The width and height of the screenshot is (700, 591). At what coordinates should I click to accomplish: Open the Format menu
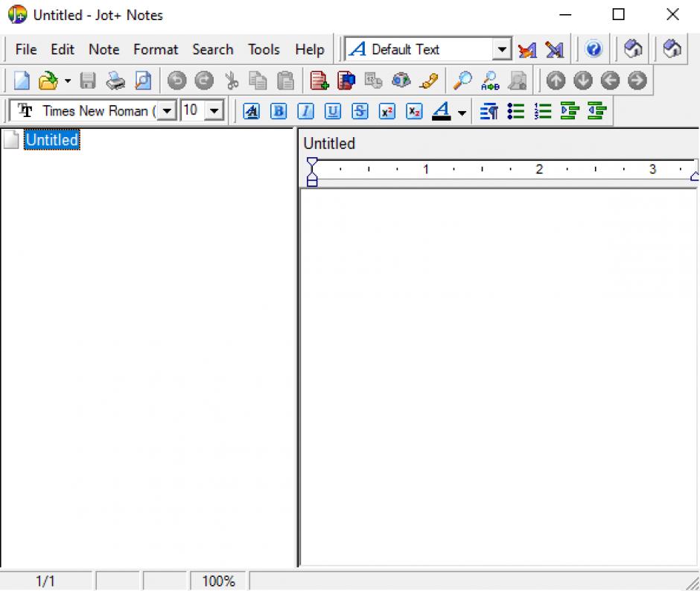coord(156,50)
